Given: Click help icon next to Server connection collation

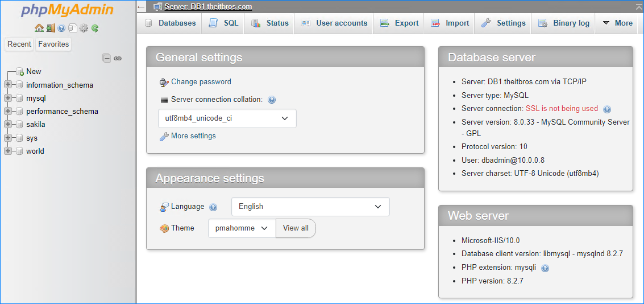Looking at the screenshot, I should pyautogui.click(x=272, y=100).
